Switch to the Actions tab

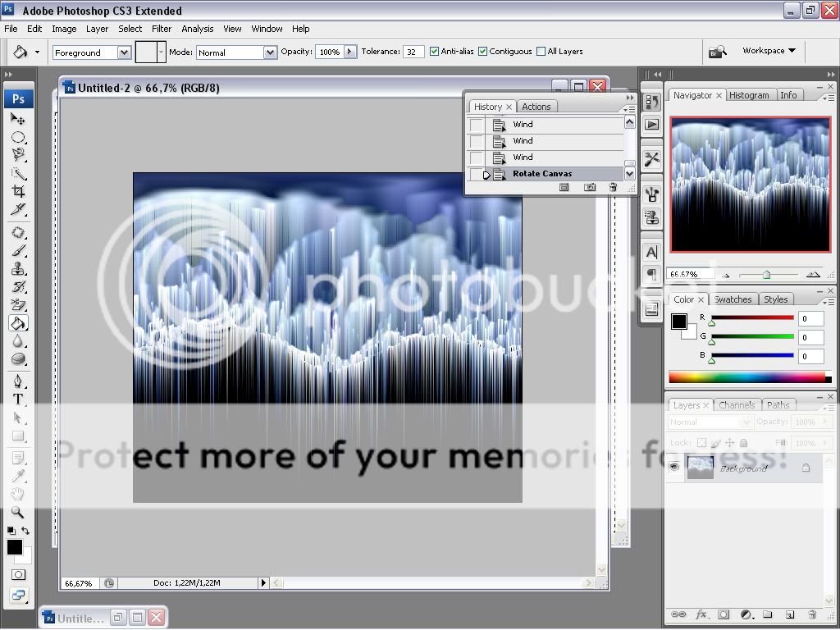click(536, 107)
